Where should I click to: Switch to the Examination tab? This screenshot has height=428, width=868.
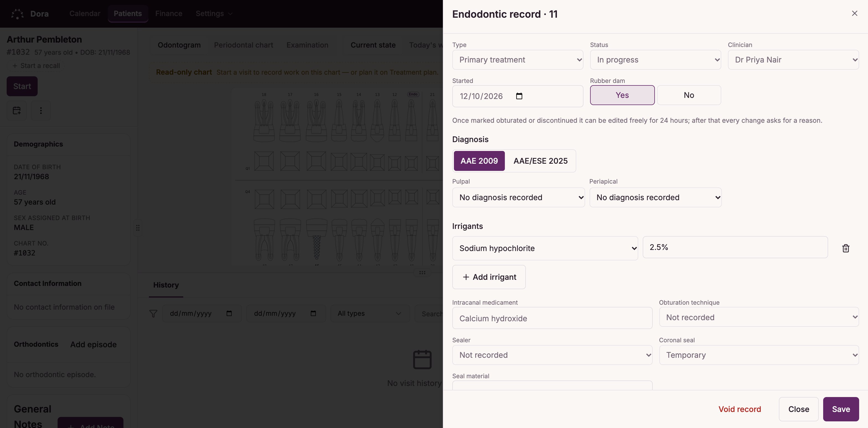[307, 45]
